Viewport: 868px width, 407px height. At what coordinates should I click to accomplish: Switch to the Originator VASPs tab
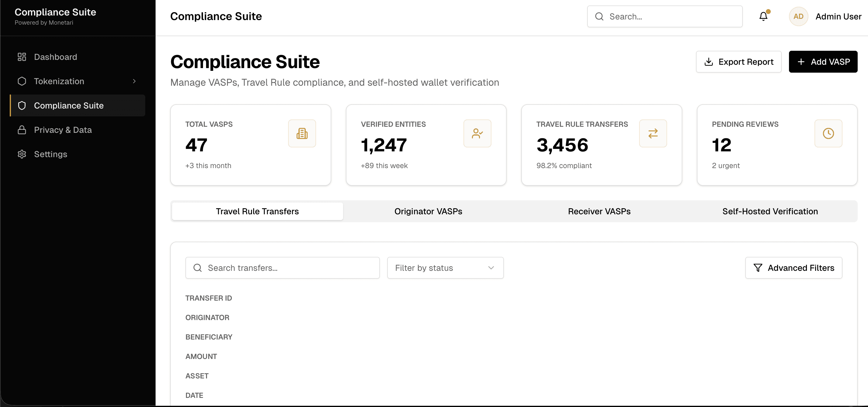click(428, 211)
